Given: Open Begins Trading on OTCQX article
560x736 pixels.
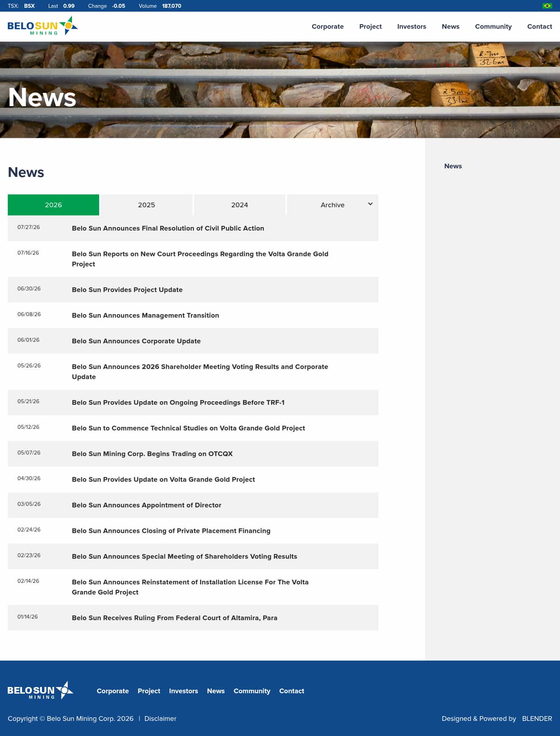Looking at the screenshot, I should coord(152,454).
